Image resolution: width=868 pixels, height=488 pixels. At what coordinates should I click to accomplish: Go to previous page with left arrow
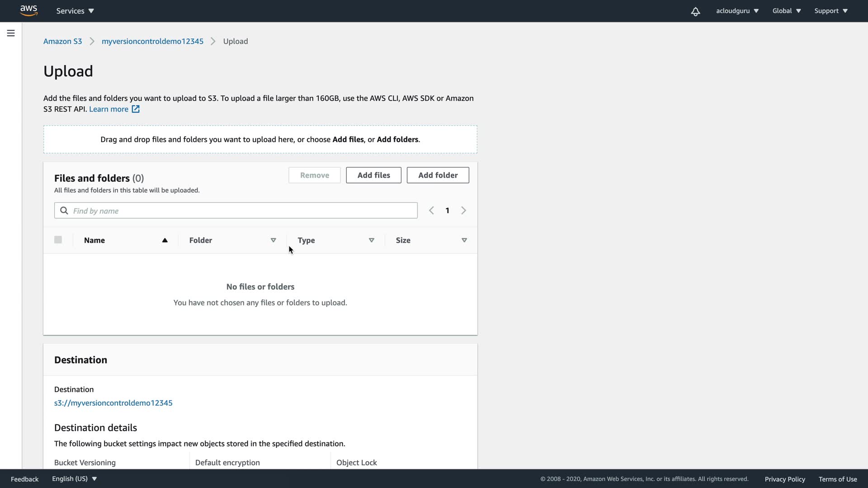point(431,211)
